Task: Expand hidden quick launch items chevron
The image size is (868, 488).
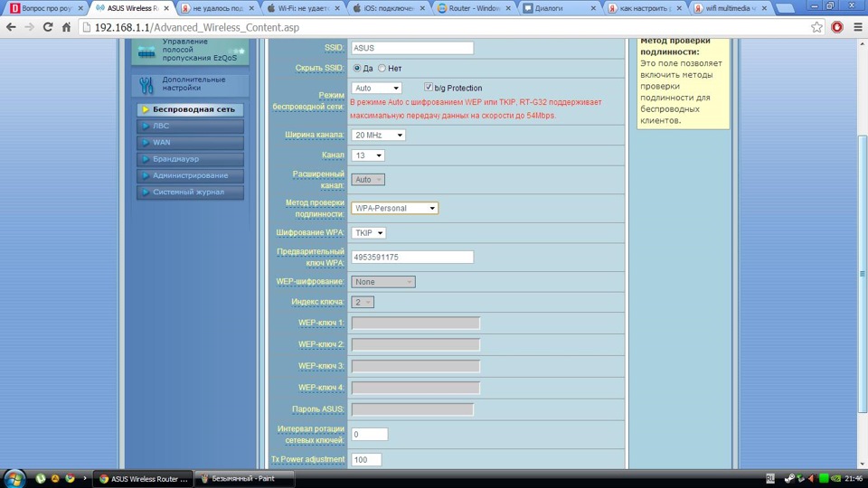Action: tap(85, 479)
